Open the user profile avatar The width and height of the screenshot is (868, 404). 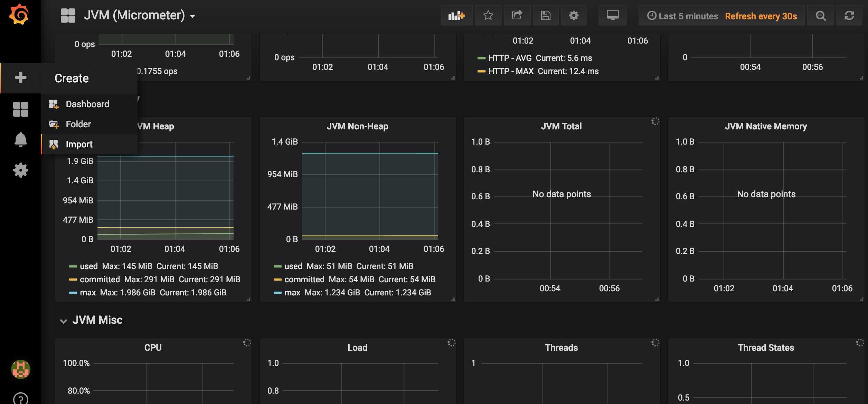point(21,369)
